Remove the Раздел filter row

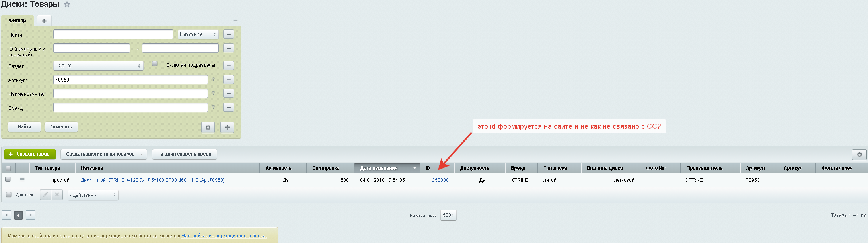coord(228,65)
